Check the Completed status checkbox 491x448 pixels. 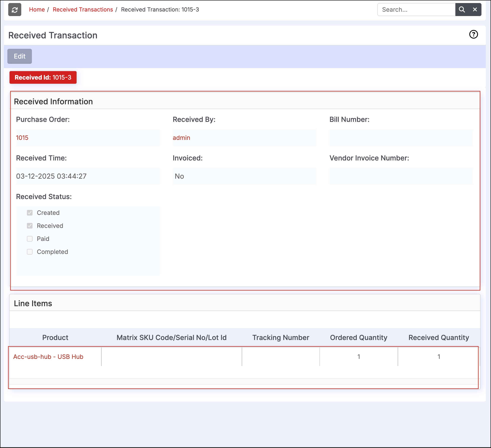coord(30,252)
